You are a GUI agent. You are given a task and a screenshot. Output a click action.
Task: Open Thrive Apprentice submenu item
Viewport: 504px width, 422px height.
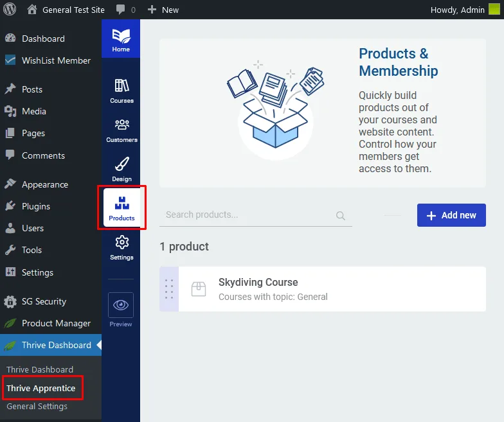[41, 388]
